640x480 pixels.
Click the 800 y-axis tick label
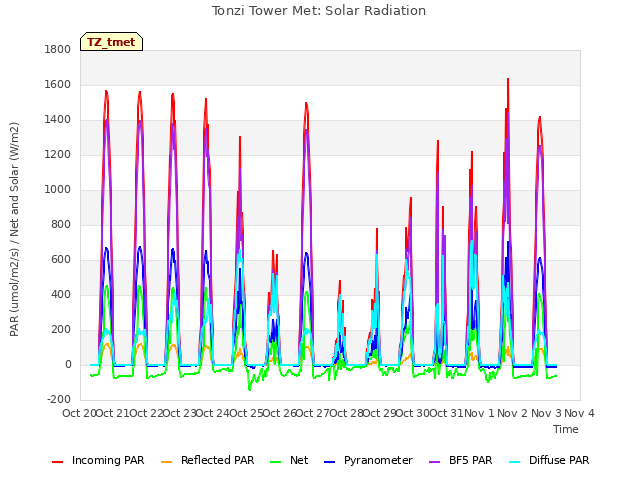point(61,224)
